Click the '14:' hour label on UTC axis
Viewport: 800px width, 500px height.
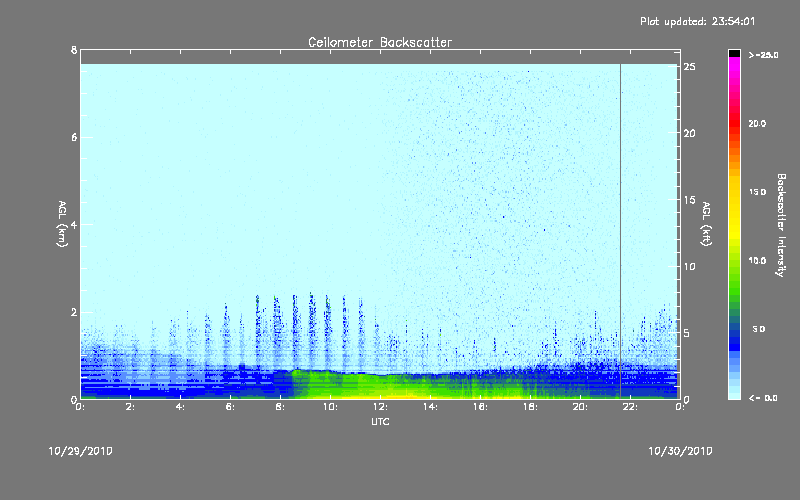pos(431,407)
